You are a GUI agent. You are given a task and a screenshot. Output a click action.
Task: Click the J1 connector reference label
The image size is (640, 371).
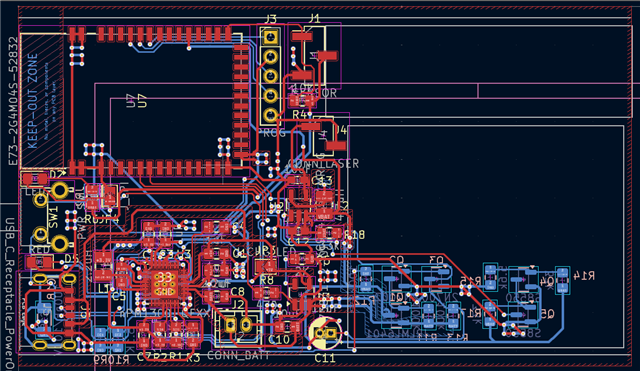pyautogui.click(x=314, y=18)
